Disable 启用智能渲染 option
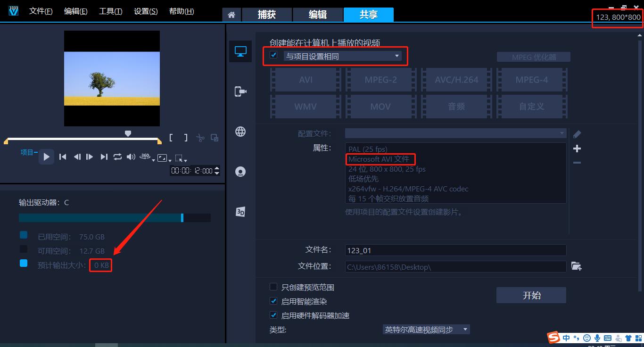This screenshot has width=644, height=347. point(273,301)
